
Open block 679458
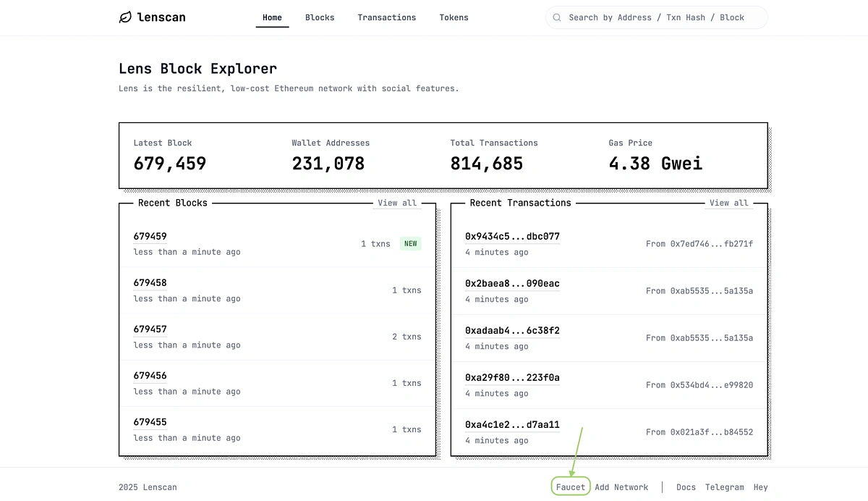point(150,283)
